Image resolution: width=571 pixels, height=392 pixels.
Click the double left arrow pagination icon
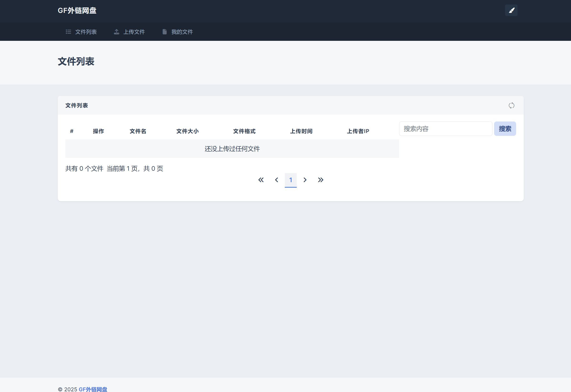click(261, 180)
